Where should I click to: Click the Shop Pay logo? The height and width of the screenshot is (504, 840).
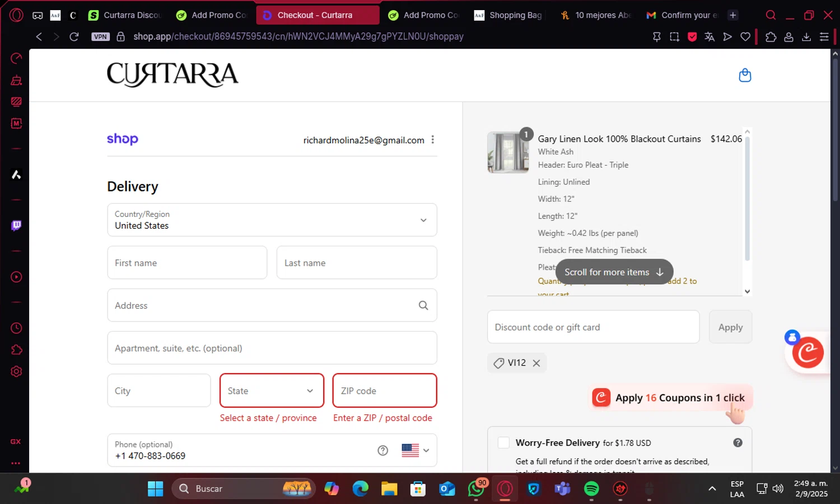[x=123, y=139]
